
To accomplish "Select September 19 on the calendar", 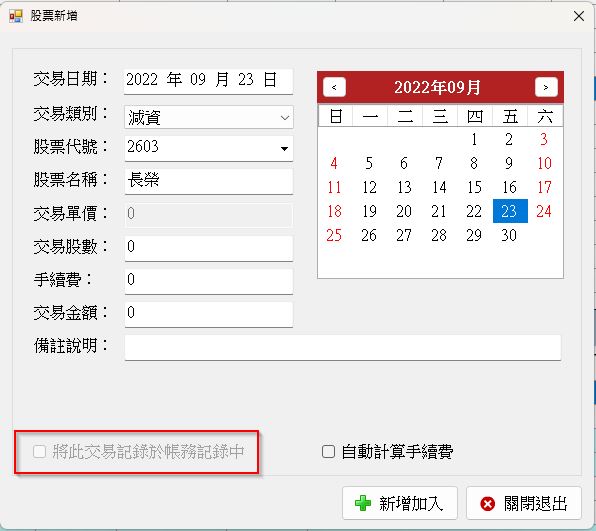I will (369, 211).
